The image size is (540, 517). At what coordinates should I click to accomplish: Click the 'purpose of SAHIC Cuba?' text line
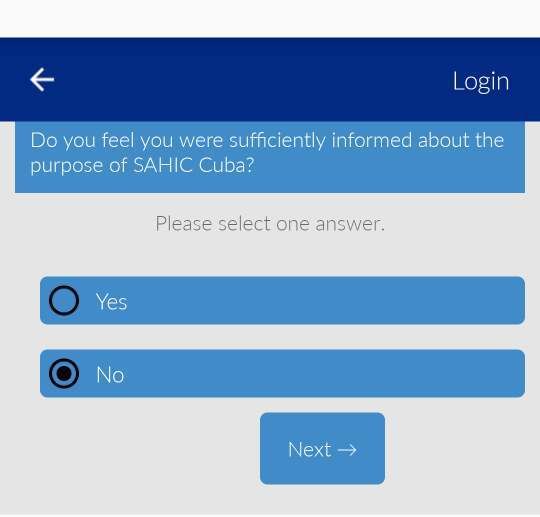tap(142, 166)
